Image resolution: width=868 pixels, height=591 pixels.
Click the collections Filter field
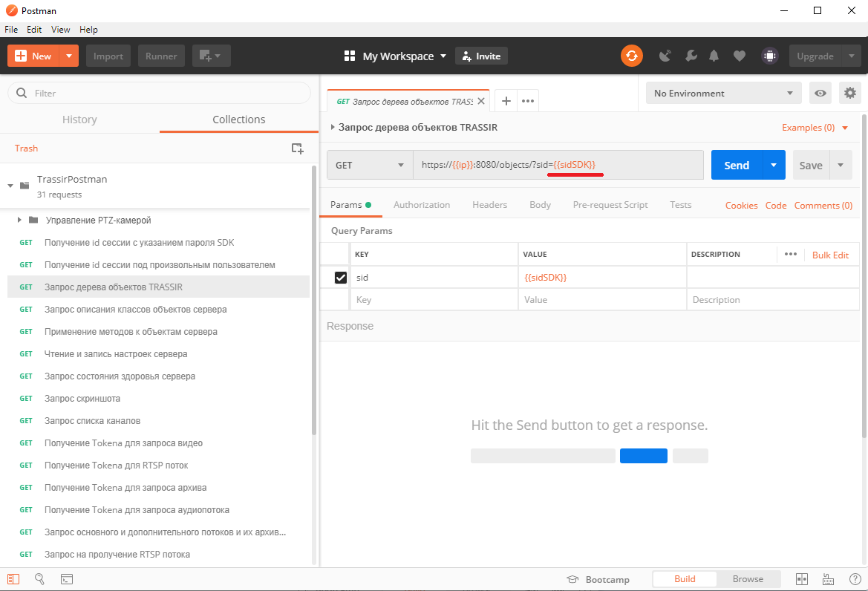tap(160, 93)
